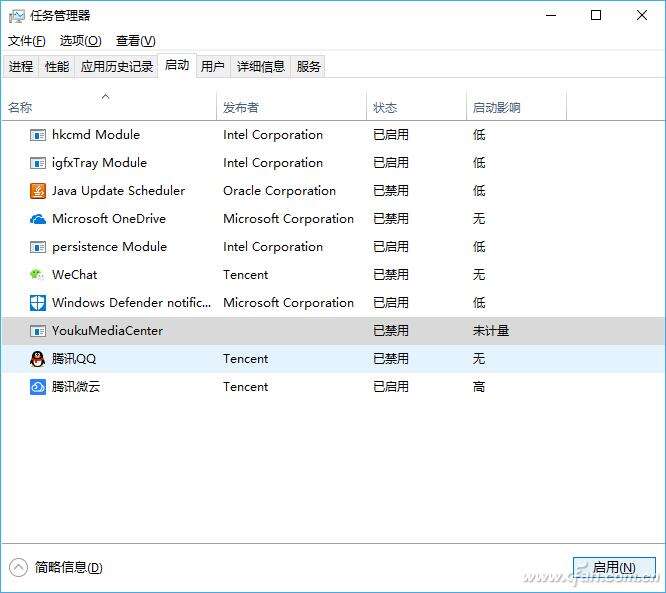Click 已禁用 status in the WeChat row
Image resolution: width=666 pixels, height=593 pixels.
click(x=391, y=275)
